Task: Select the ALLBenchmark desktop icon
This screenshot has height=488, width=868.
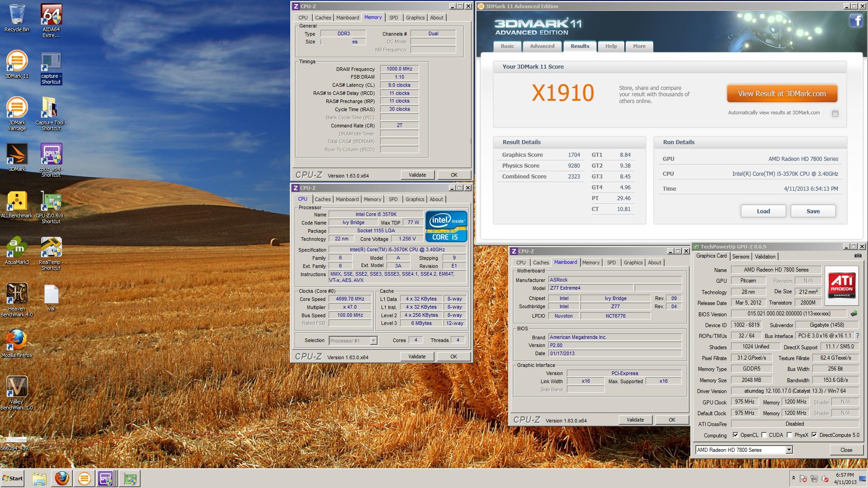Action: (x=17, y=205)
